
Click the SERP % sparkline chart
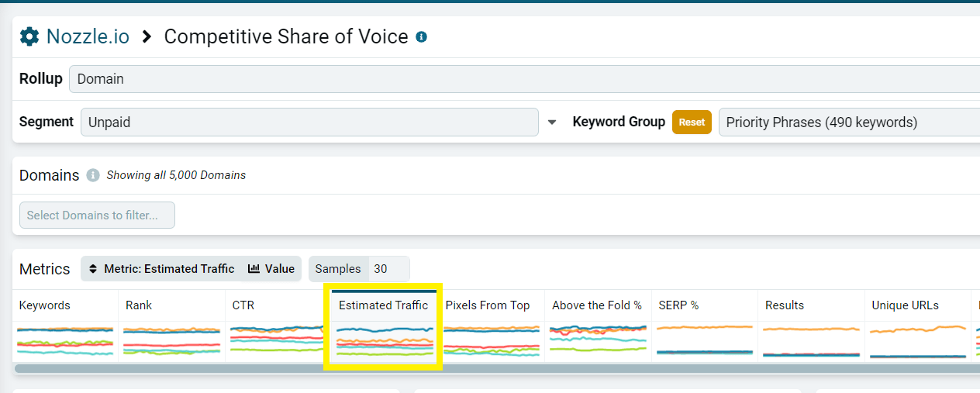704,341
